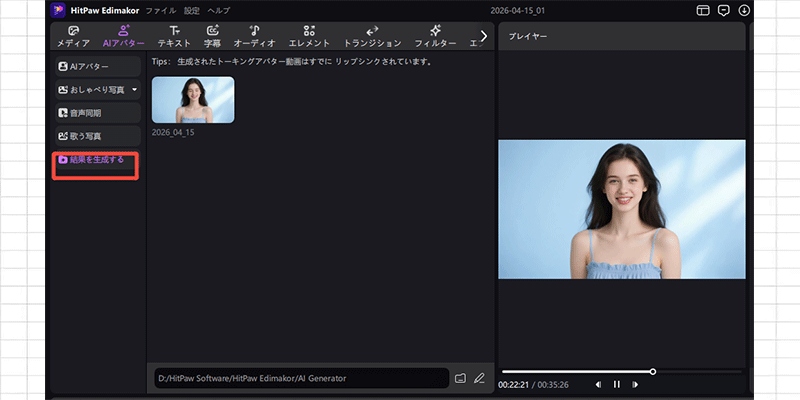The width and height of the screenshot is (800, 400).
Task: Select the AIアバター toolbar tab
Action: (123, 36)
